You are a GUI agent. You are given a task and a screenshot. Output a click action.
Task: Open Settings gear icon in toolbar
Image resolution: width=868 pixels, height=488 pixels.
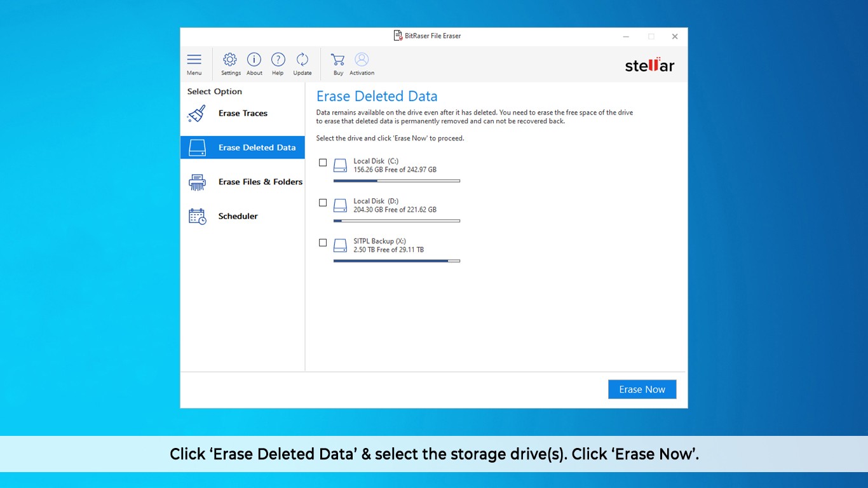(x=230, y=59)
